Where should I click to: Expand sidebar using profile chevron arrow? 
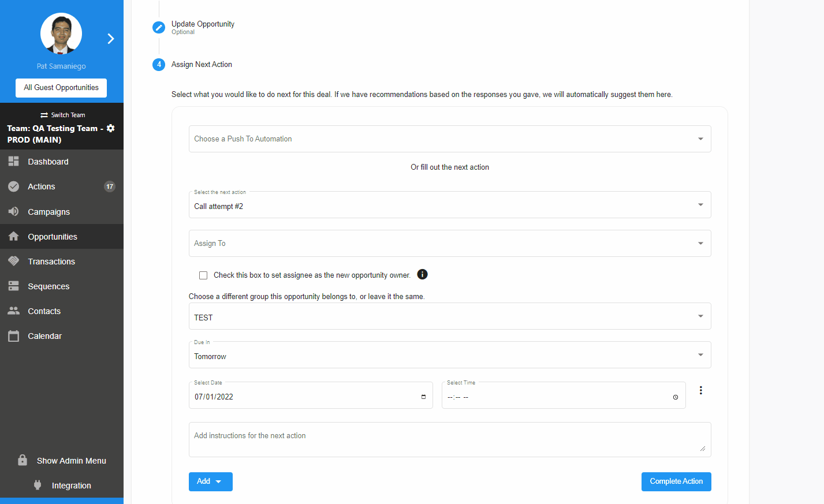tap(110, 39)
